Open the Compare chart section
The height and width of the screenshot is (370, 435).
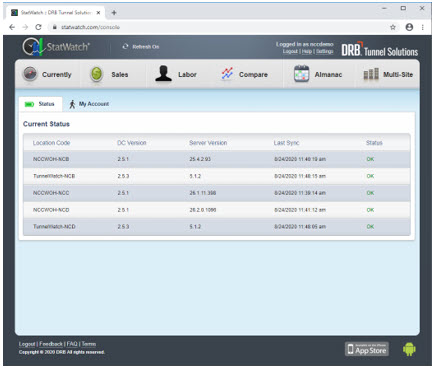[244, 74]
